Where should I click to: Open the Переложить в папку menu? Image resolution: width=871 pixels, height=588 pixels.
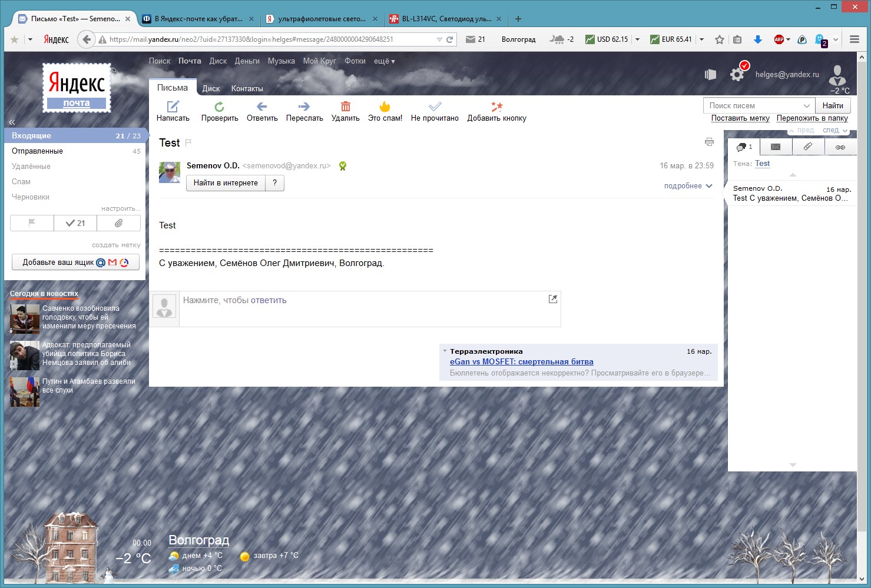[812, 118]
